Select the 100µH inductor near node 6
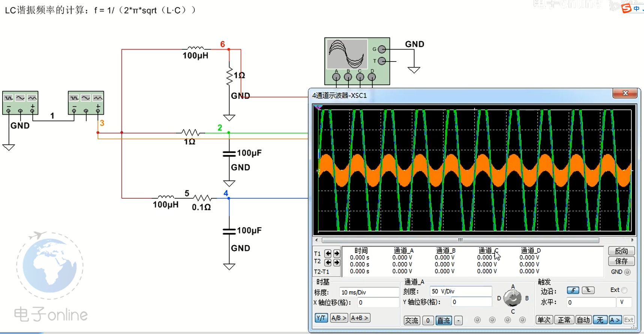Image resolution: width=644 pixels, height=334 pixels. [x=195, y=49]
